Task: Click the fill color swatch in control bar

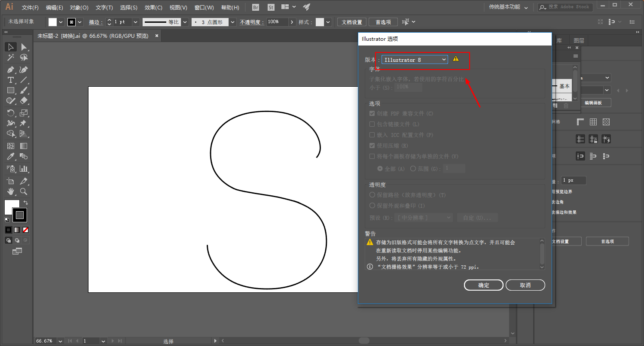Action: click(x=53, y=22)
